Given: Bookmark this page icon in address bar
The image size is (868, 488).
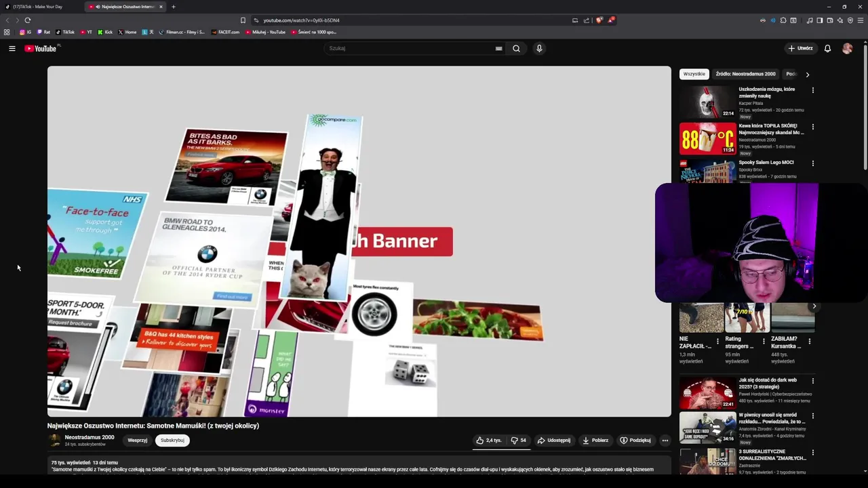Looking at the screenshot, I should point(243,20).
